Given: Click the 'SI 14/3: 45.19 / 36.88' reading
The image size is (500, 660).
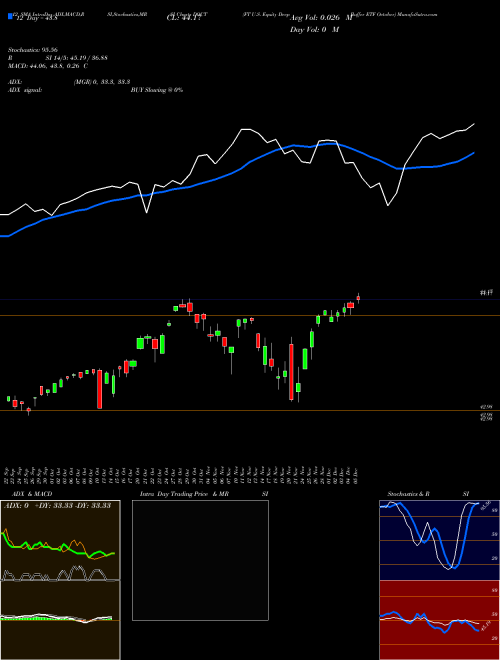Looking at the screenshot, I should pyautogui.click(x=76, y=58).
